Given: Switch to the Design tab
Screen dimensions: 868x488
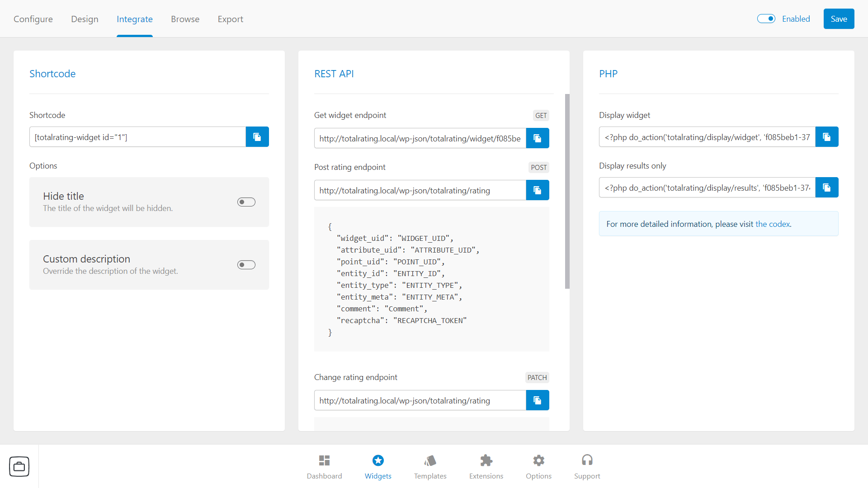Looking at the screenshot, I should point(85,19).
